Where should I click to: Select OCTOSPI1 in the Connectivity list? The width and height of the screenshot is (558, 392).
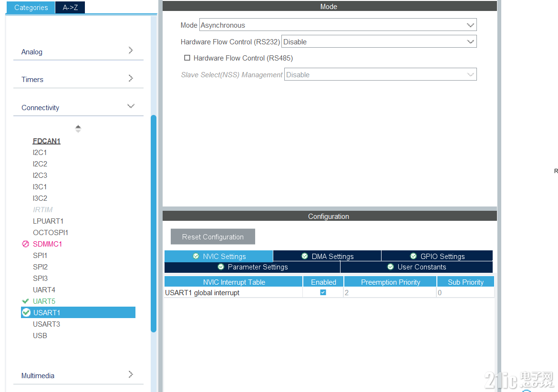[51, 232]
